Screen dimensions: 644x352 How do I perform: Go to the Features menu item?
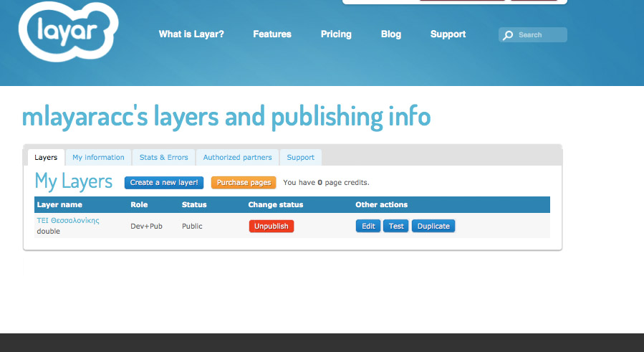tap(272, 34)
